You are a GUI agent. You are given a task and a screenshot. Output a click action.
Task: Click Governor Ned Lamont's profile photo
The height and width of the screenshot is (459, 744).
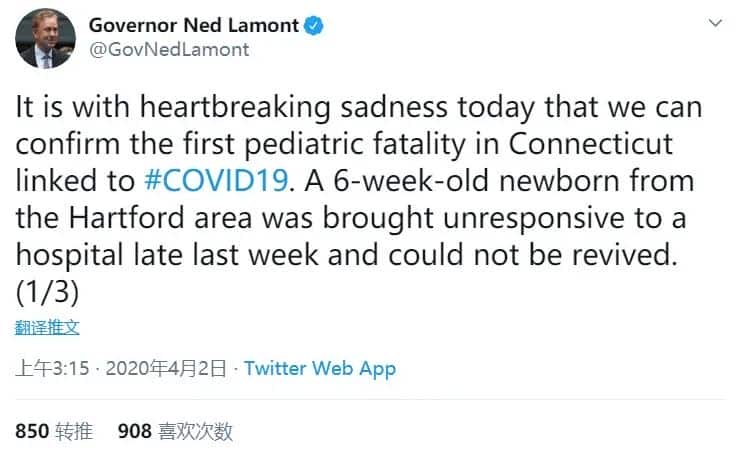(x=46, y=38)
